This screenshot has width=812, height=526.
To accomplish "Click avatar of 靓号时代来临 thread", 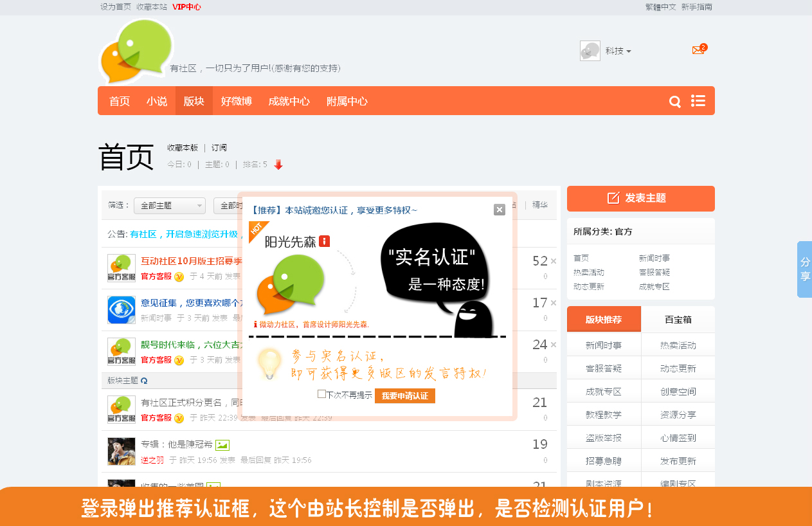I will click(122, 352).
